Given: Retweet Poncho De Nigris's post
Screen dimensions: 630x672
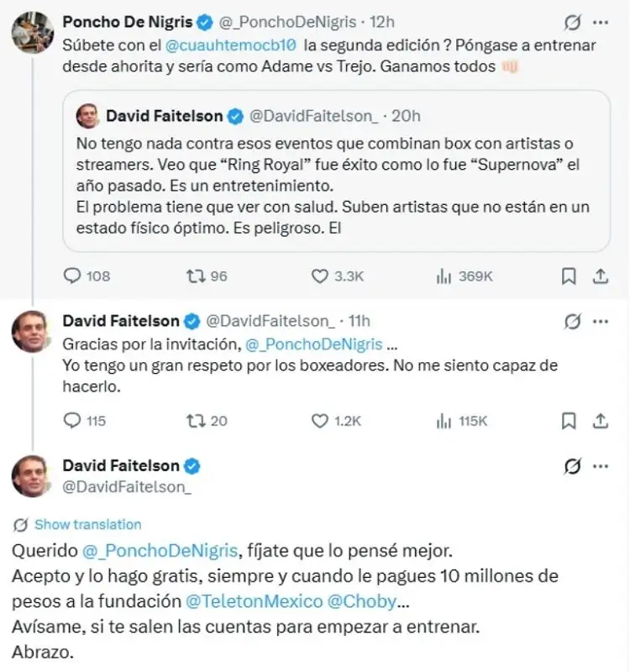Looking at the screenshot, I should (x=194, y=276).
